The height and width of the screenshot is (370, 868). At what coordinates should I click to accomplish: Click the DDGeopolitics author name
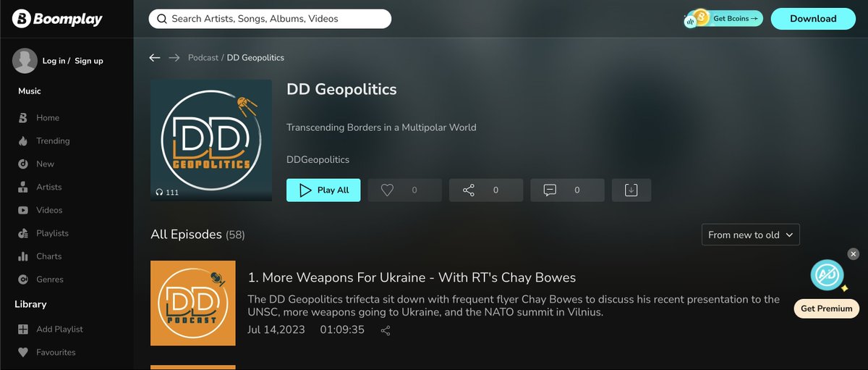click(x=318, y=159)
